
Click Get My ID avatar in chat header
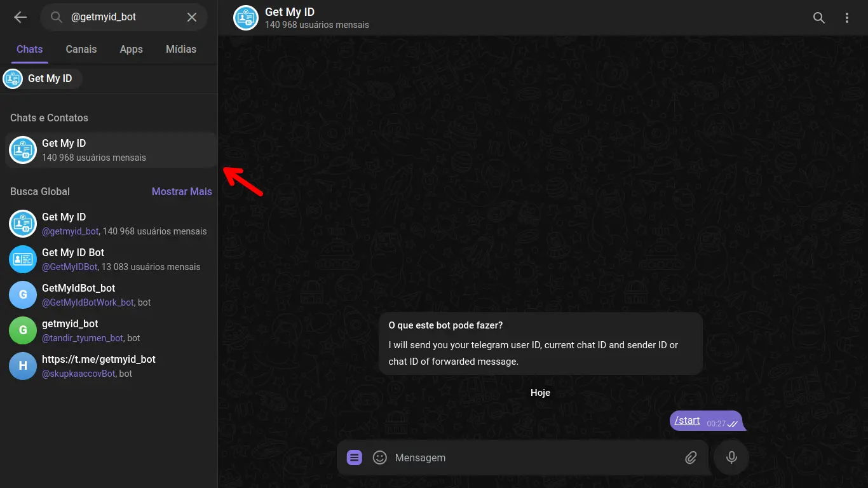[x=246, y=18]
